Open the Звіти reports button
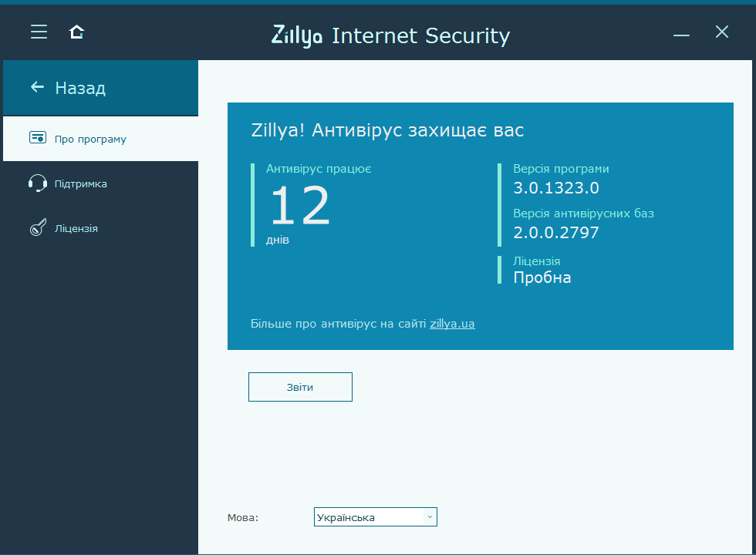756x555 pixels. click(x=300, y=387)
